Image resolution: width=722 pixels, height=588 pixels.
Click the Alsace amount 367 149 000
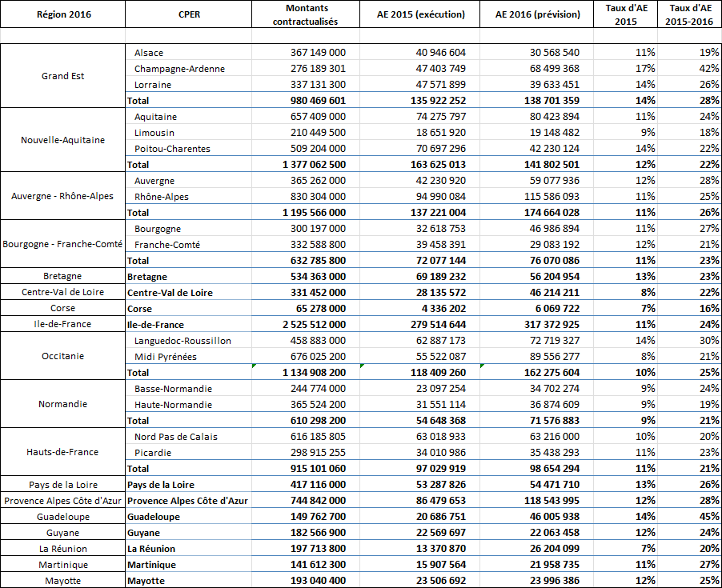[x=318, y=53]
